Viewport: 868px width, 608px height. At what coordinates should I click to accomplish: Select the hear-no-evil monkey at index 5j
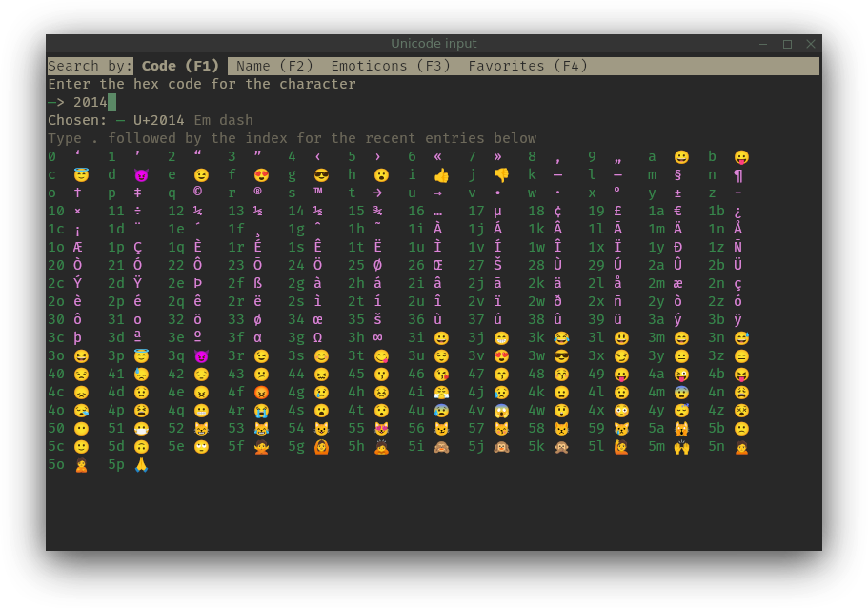[501, 447]
